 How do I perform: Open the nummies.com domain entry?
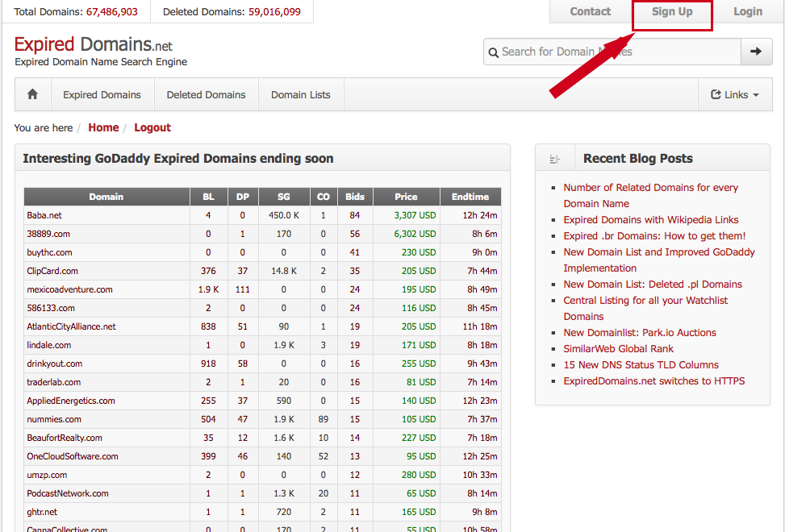tap(54, 419)
